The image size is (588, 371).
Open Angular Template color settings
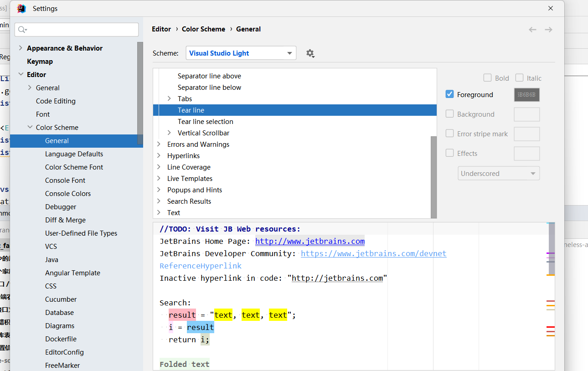pos(72,273)
